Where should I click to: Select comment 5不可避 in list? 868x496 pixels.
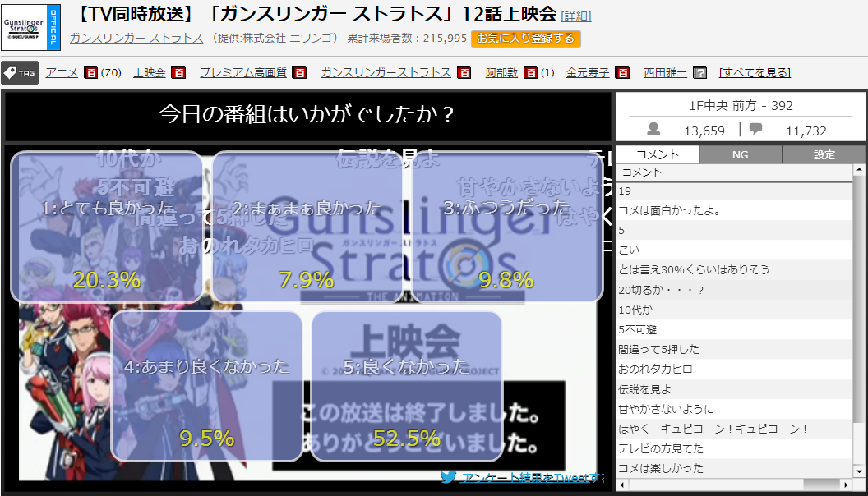click(734, 329)
